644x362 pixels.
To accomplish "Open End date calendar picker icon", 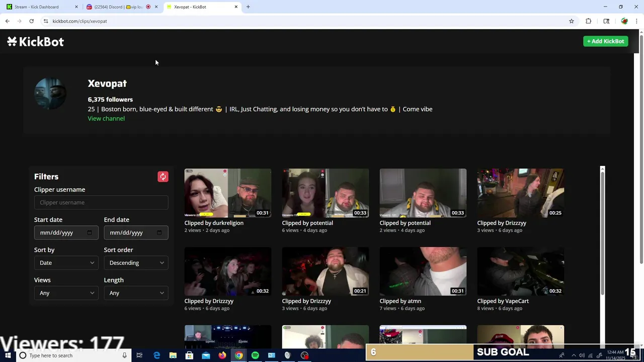I will point(159,233).
